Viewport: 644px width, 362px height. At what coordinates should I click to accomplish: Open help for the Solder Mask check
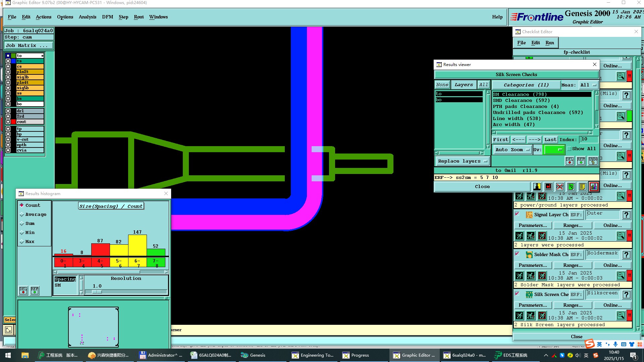point(626,255)
